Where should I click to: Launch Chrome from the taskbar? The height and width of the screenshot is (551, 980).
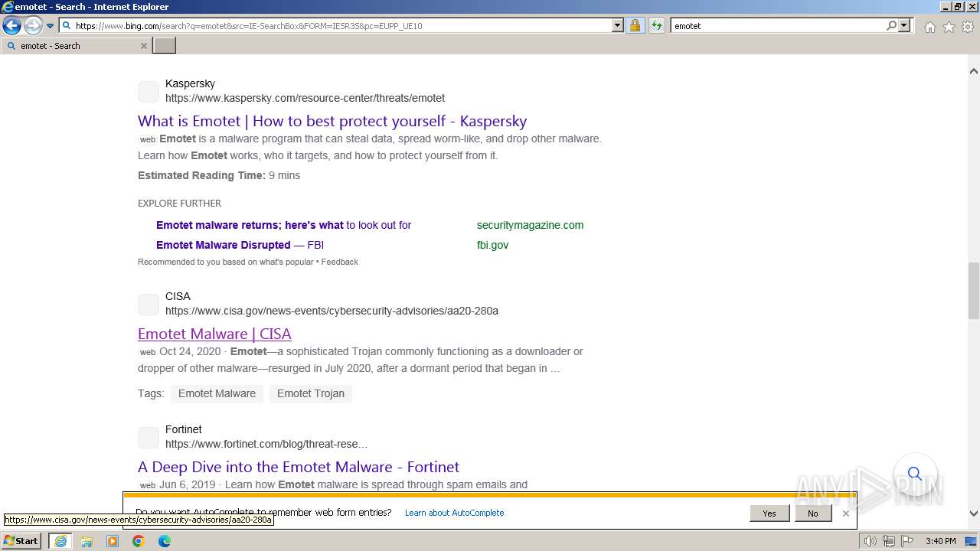tap(139, 541)
